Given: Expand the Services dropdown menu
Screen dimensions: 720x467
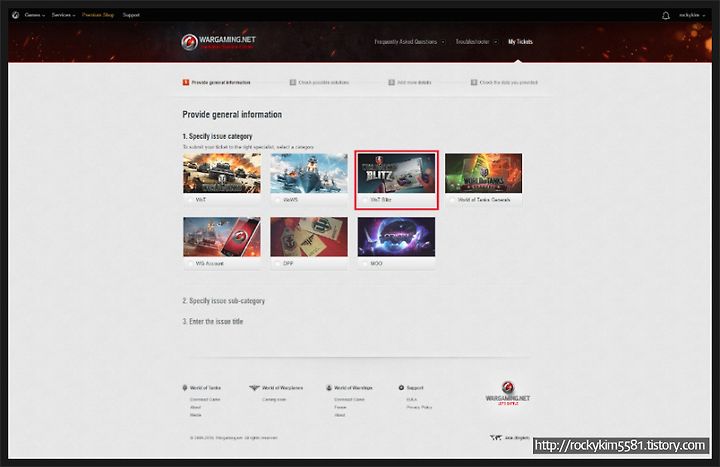Looking at the screenshot, I should 63,15.
